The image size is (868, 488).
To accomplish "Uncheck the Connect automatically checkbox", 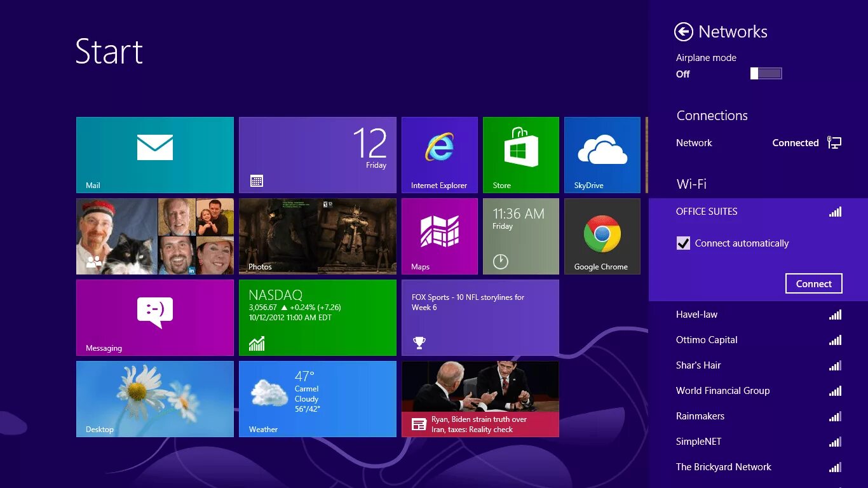I will (x=683, y=243).
